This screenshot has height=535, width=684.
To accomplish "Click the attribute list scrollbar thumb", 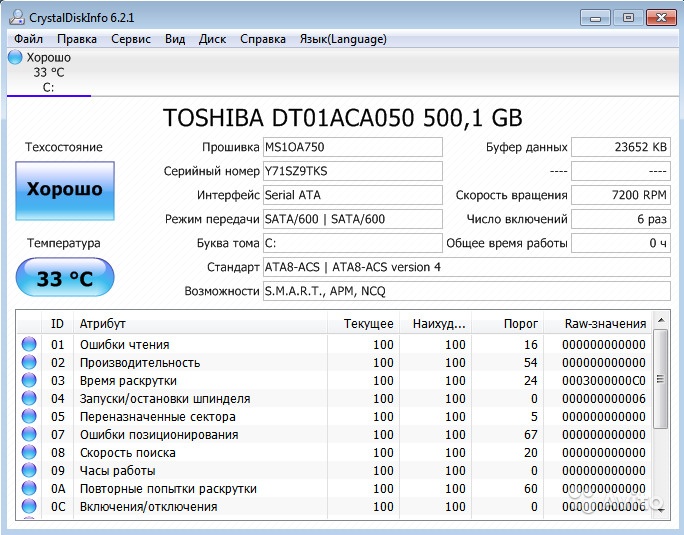I will pyautogui.click(x=661, y=379).
